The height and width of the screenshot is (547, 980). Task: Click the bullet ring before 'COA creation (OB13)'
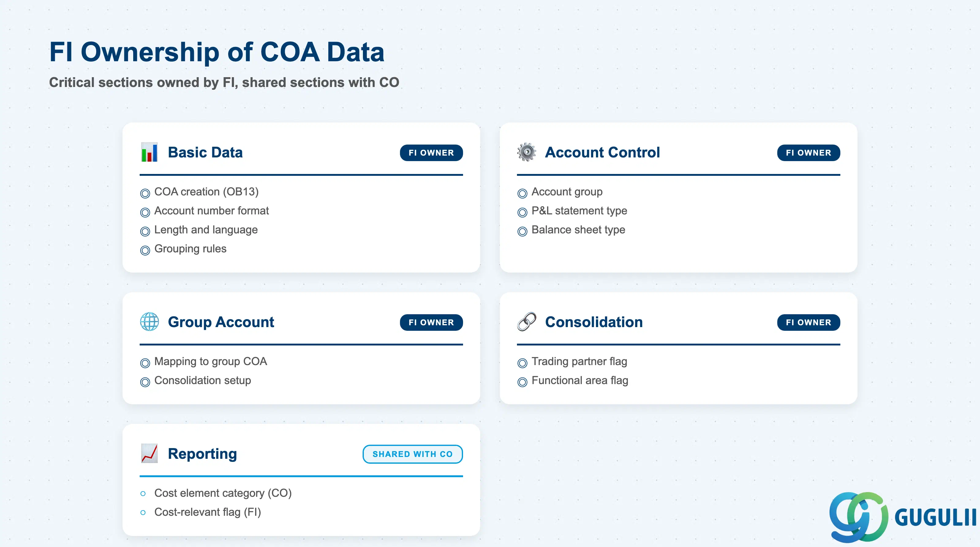pos(145,193)
